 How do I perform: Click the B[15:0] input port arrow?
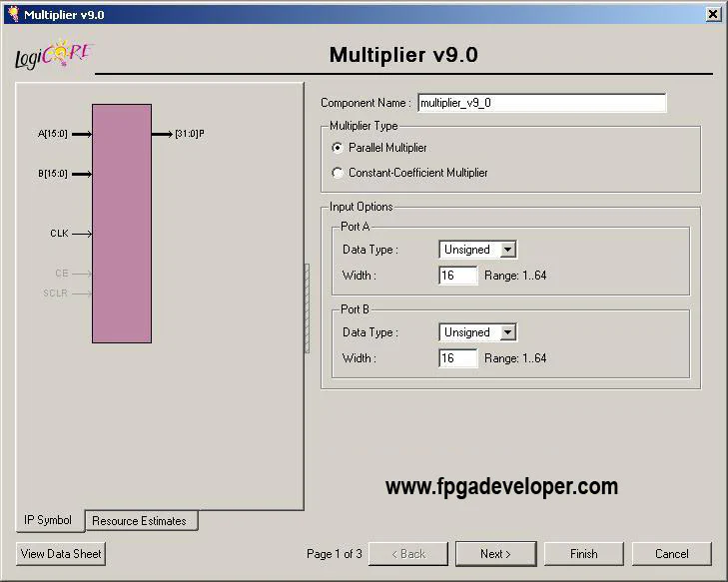(x=82, y=174)
